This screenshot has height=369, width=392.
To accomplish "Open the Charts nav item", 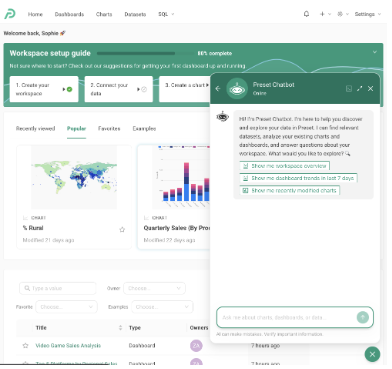I will click(105, 14).
